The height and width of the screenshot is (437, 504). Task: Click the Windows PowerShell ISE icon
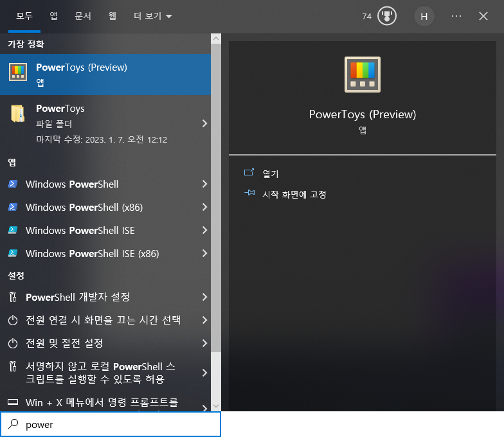tap(13, 230)
